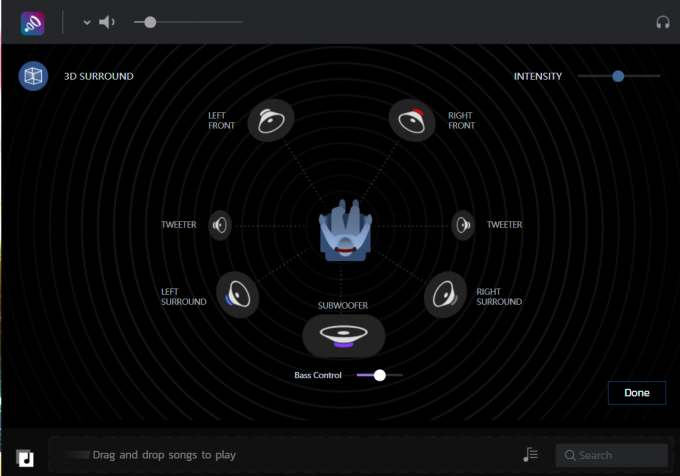This screenshot has height=476, width=680.
Task: Click the RIGHT FRONT label
Action: pos(461,121)
